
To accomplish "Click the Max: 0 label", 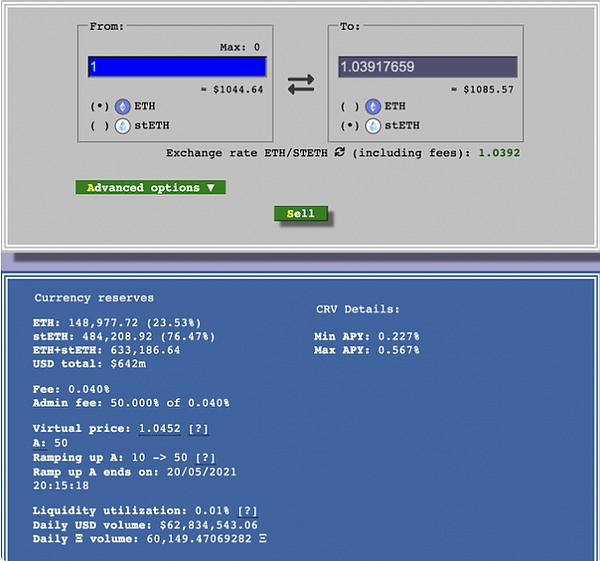I will click(x=240, y=47).
